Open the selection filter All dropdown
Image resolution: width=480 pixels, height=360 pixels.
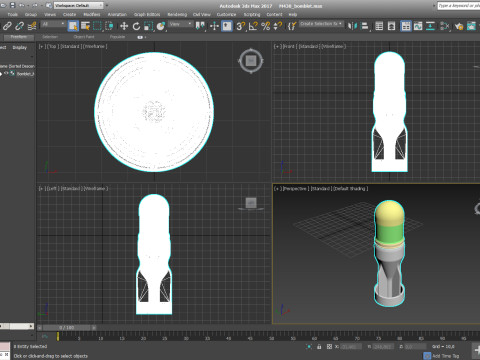[x=53, y=24]
